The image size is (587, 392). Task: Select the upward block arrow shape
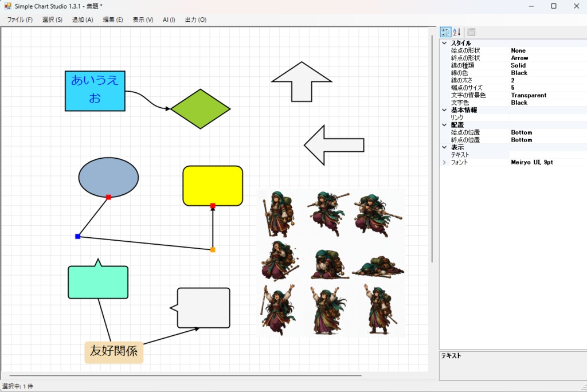pos(302,81)
